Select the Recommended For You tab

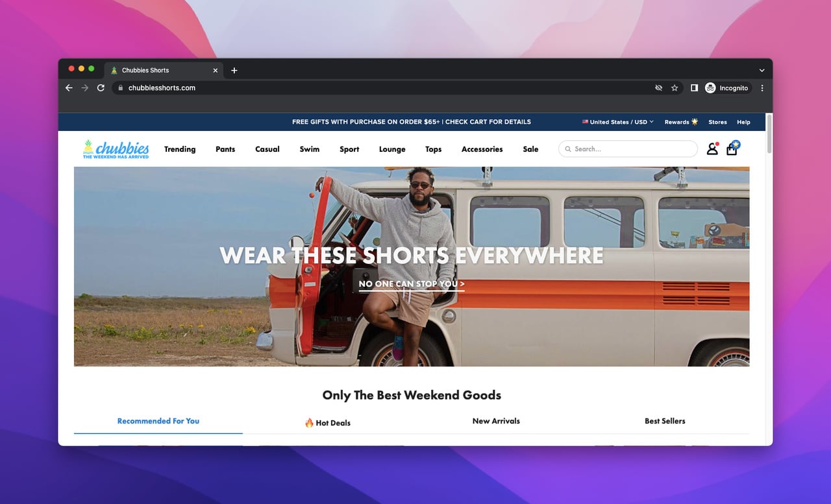click(158, 421)
